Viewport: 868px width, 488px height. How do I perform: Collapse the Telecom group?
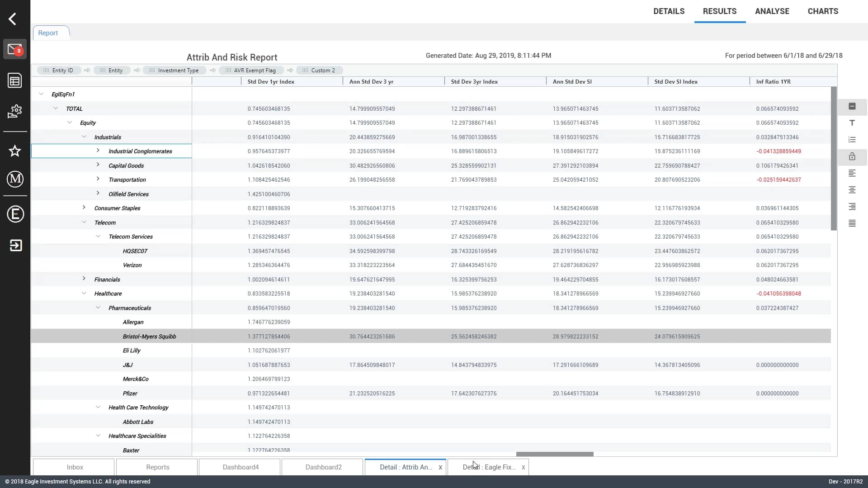(84, 222)
